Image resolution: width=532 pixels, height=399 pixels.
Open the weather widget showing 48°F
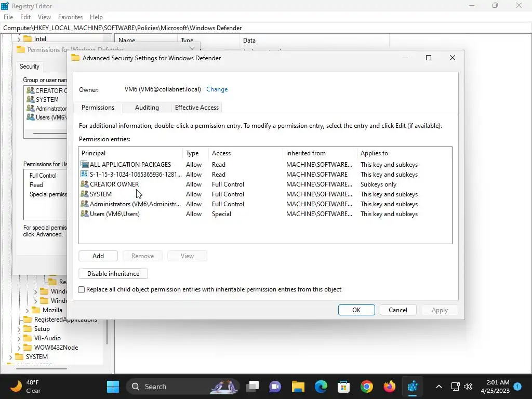click(25, 387)
